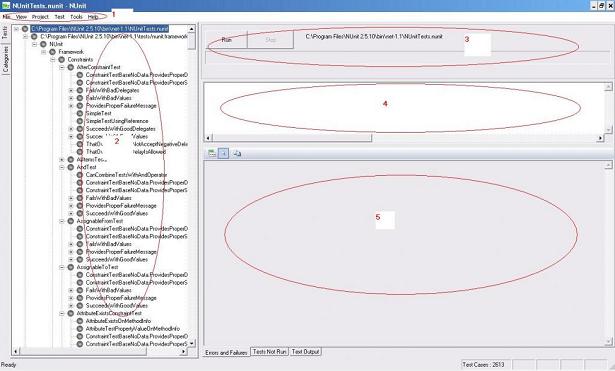Click the status circle next to AndTest
This screenshot has height=371, width=615.
pos(71,167)
